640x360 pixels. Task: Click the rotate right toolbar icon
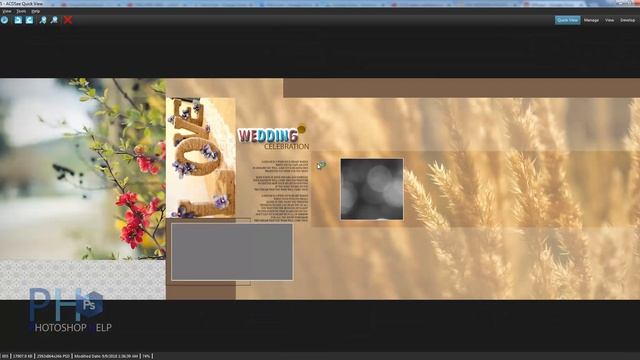[29, 20]
